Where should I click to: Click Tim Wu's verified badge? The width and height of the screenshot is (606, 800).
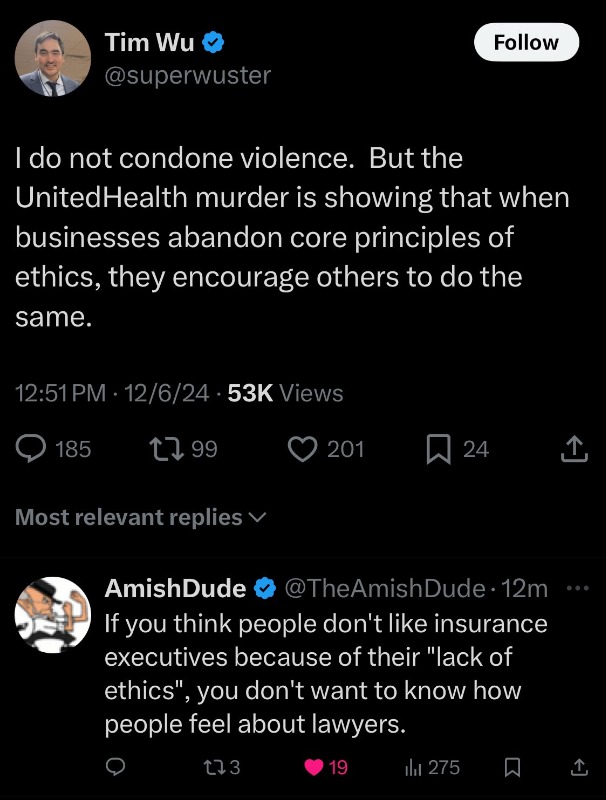[x=214, y=42]
